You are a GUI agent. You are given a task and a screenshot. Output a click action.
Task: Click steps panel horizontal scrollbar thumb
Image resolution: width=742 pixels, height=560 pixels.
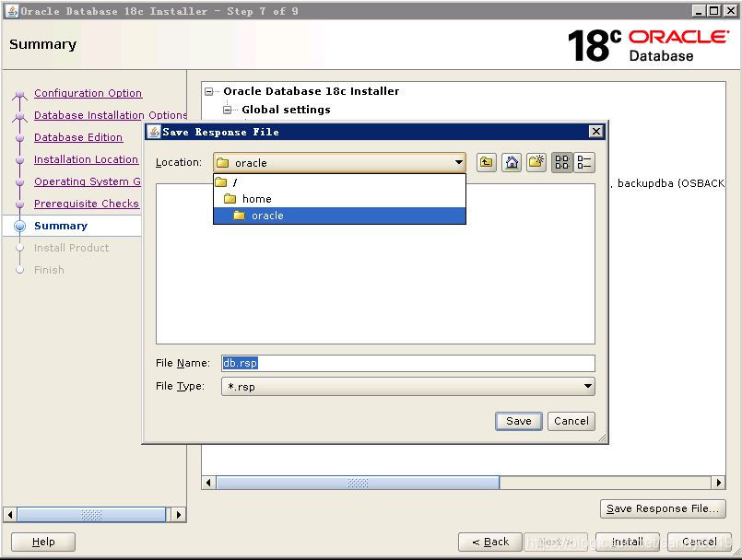[91, 515]
